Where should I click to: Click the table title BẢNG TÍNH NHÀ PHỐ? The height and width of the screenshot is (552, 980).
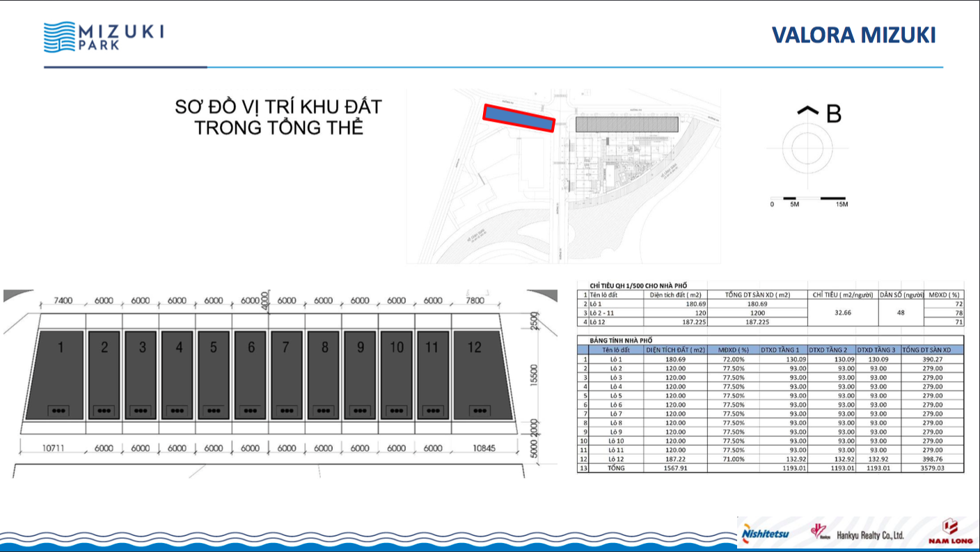point(622,340)
